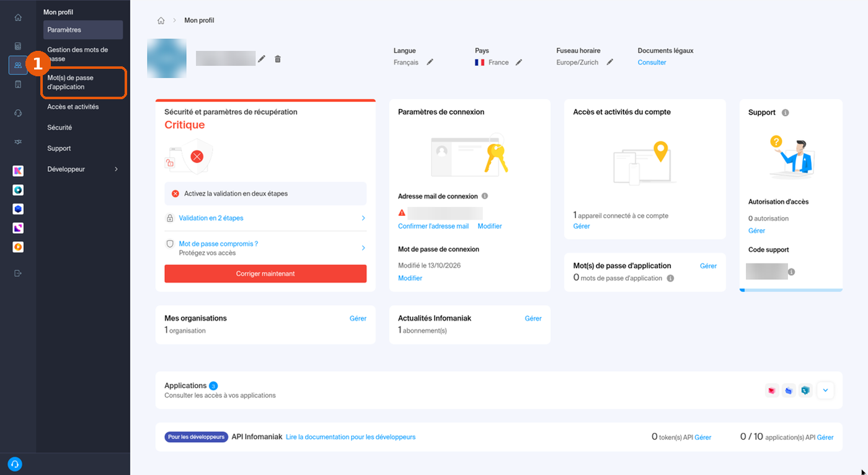868x475 pixels.
Task: Click Mon profil in the breadcrumb
Action: click(199, 20)
